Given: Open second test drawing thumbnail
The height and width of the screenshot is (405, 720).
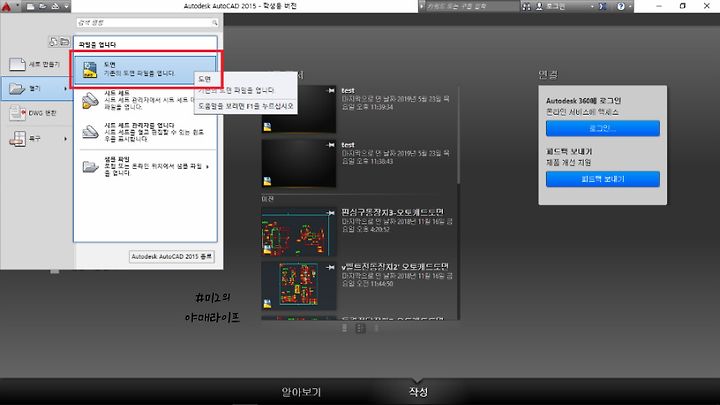Looking at the screenshot, I should click(x=298, y=163).
